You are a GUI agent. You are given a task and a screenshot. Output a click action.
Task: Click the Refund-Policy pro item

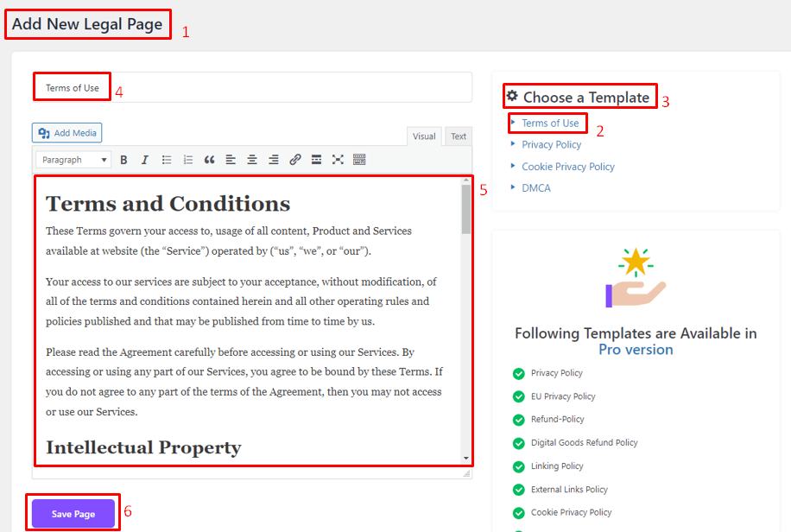coord(558,419)
